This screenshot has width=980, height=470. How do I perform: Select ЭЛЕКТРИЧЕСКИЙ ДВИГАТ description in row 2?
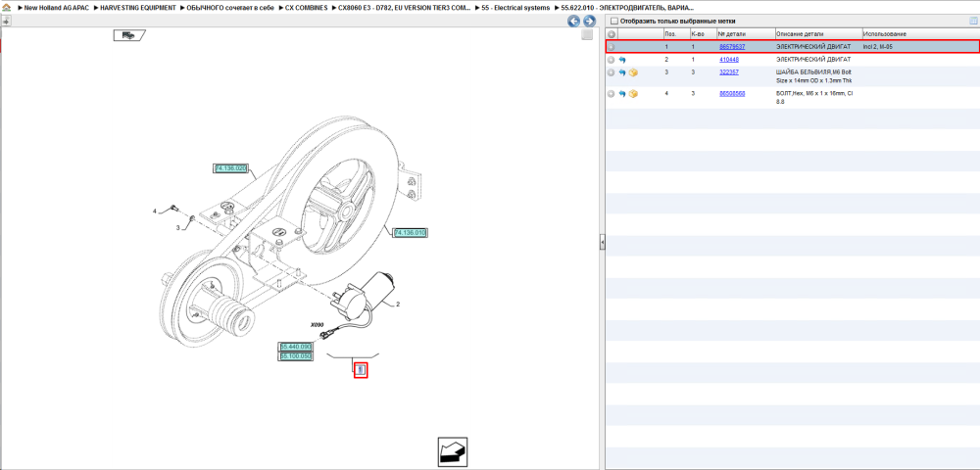pyautogui.click(x=813, y=60)
